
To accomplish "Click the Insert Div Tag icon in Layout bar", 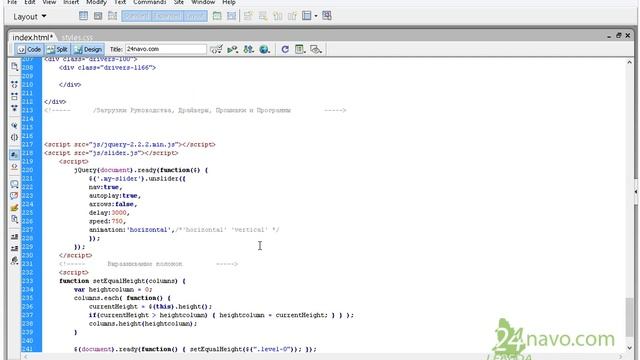I will (83, 16).
